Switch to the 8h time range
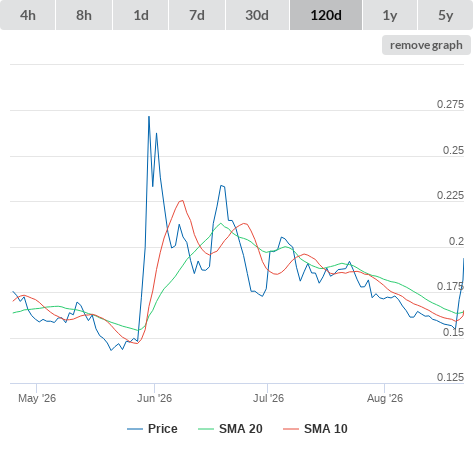This screenshot has width=474, height=455. [x=84, y=15]
